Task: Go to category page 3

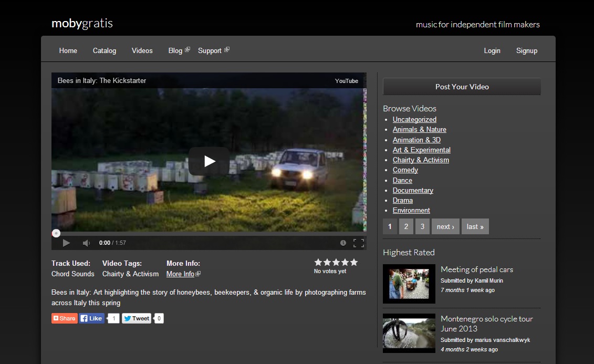Action: point(422,226)
